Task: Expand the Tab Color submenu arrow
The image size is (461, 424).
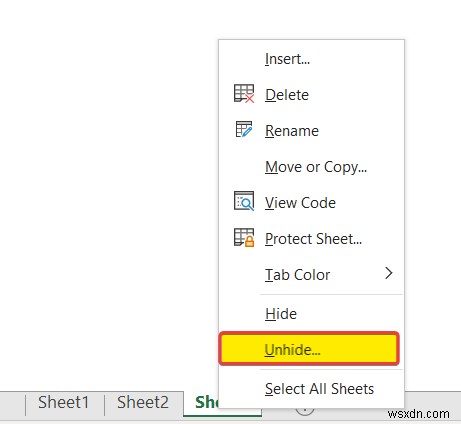Action: point(388,273)
